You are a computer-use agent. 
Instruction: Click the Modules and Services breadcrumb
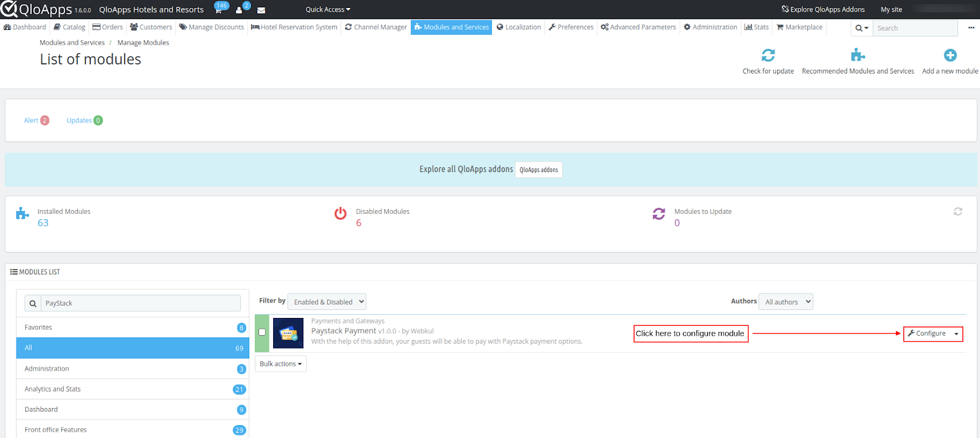point(72,43)
